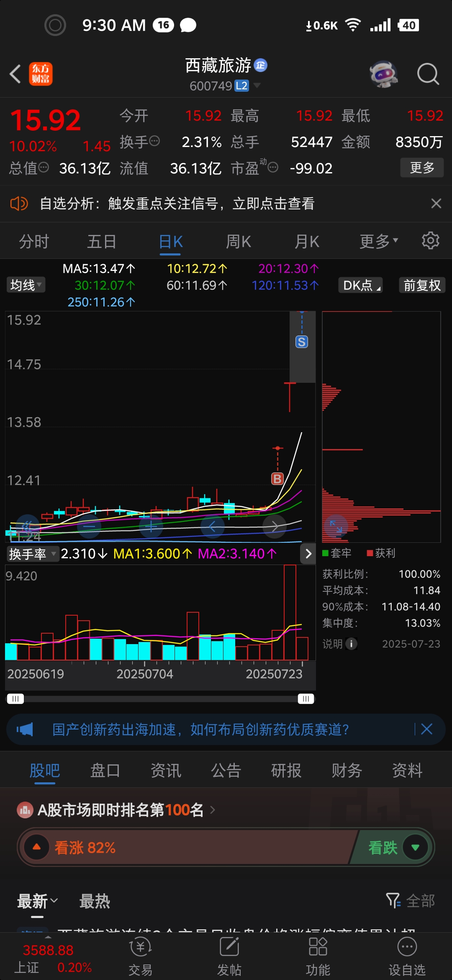This screenshot has width=452, height=980.
Task: Vote 看涨 with the up arrow
Action: pyautogui.click(x=37, y=847)
